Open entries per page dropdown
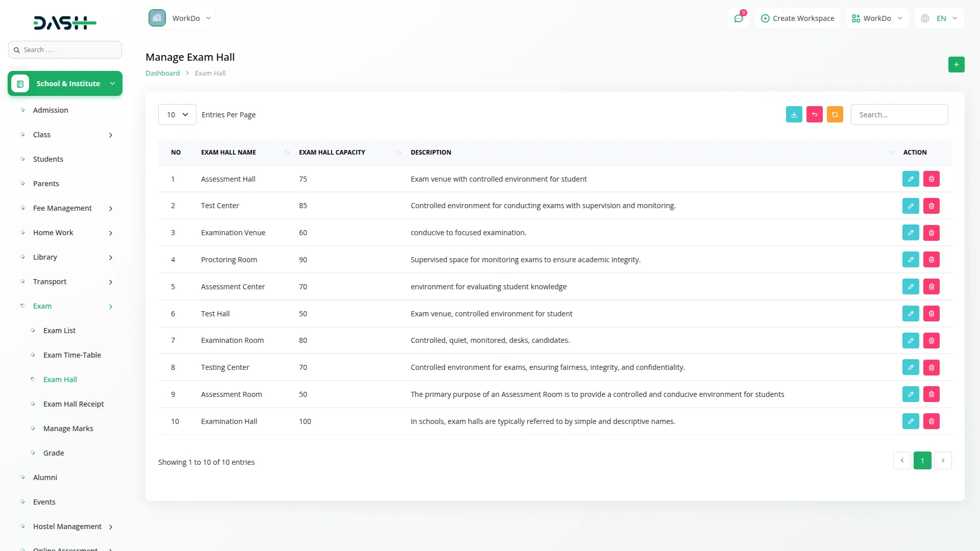 click(177, 114)
